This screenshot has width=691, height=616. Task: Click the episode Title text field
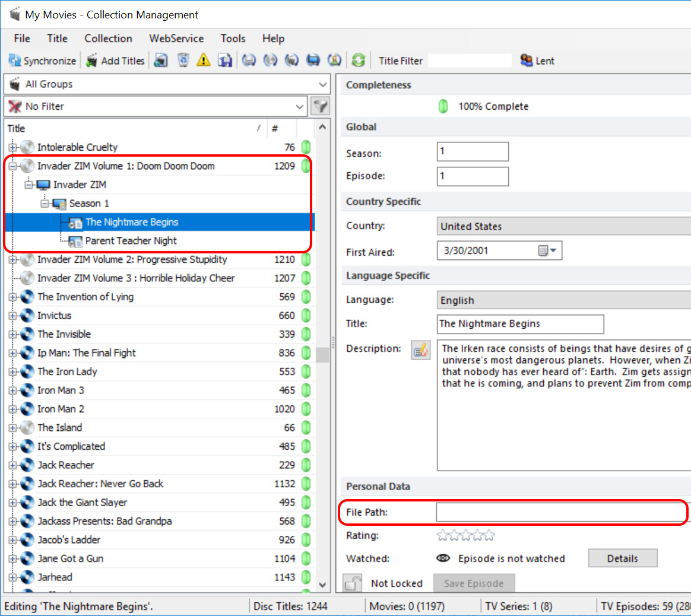tap(520, 324)
